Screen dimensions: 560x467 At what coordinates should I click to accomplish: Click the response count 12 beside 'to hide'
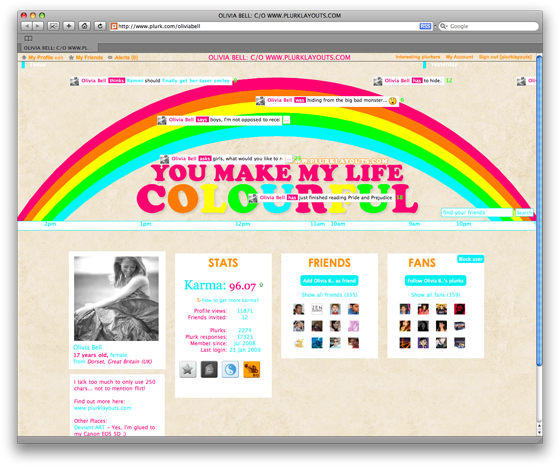click(449, 80)
